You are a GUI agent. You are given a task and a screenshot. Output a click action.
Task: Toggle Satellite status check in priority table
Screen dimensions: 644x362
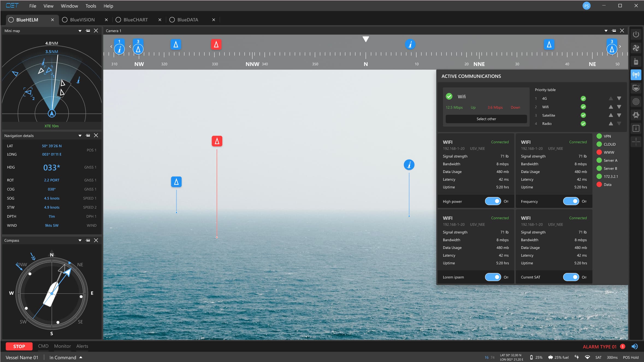[583, 115]
